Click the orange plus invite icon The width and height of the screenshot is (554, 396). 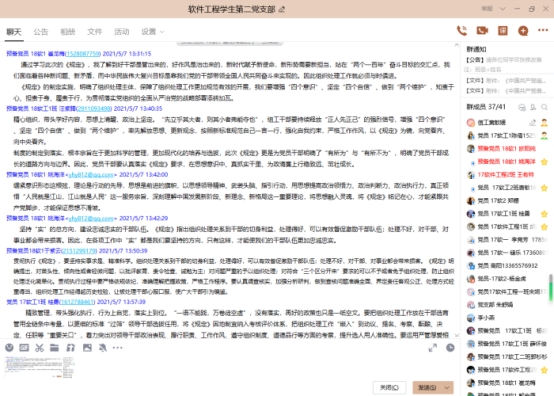point(523,31)
